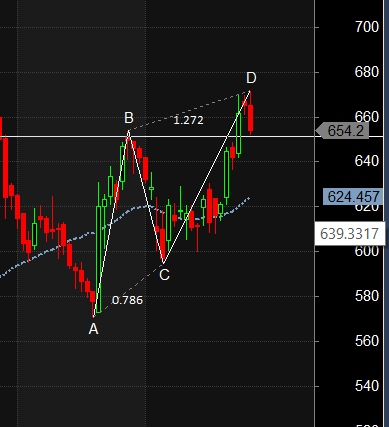Click the 680 price axis label

pos(367,72)
